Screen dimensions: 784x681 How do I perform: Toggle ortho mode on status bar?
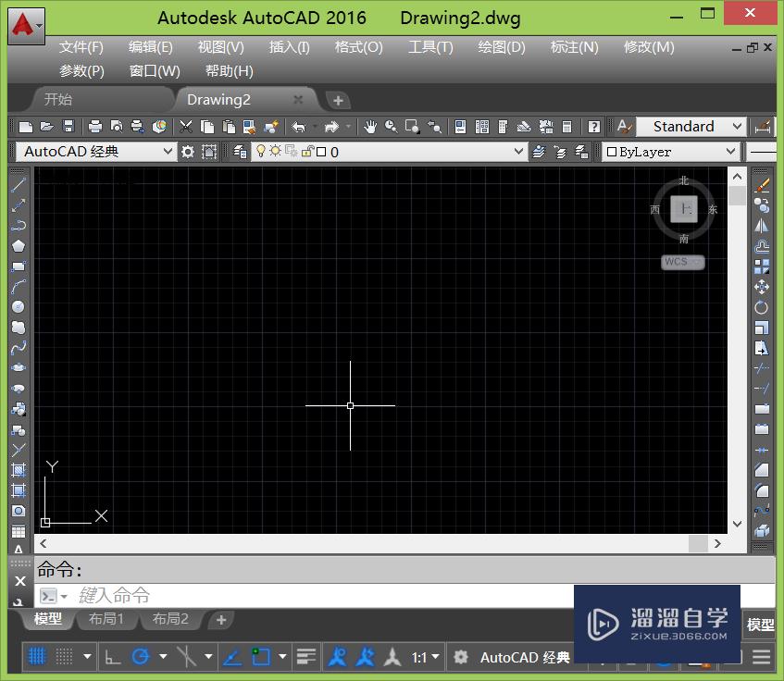[x=111, y=656]
